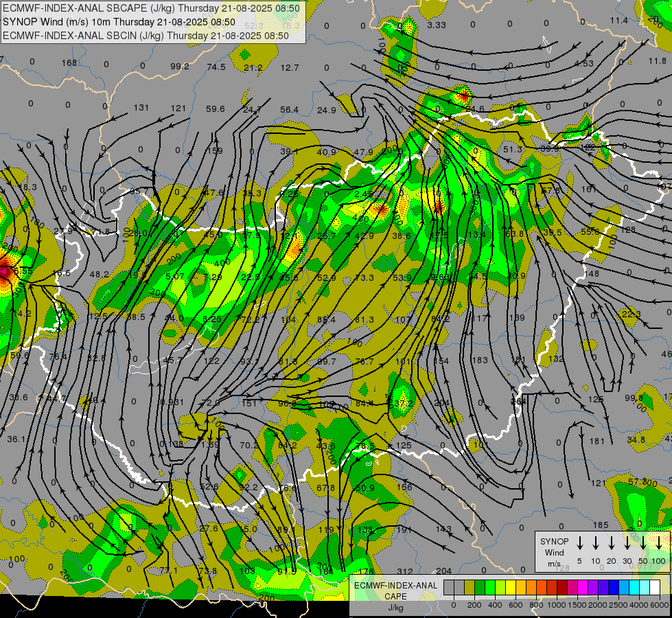Click the map value '56.4'
672x618 pixels.
[289, 110]
